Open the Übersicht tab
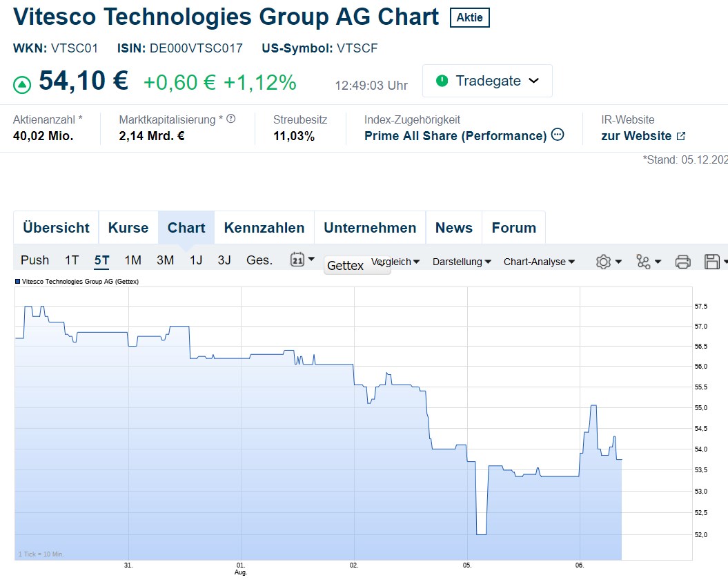The height and width of the screenshot is (582, 728). click(x=56, y=228)
